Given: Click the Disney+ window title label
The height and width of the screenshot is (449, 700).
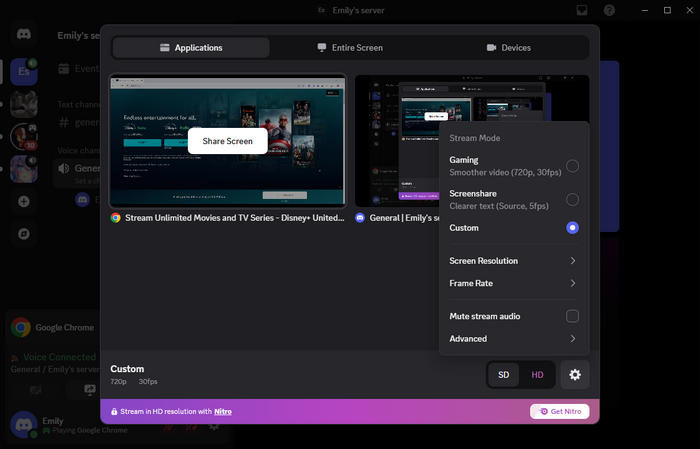Looking at the screenshot, I should [x=234, y=218].
